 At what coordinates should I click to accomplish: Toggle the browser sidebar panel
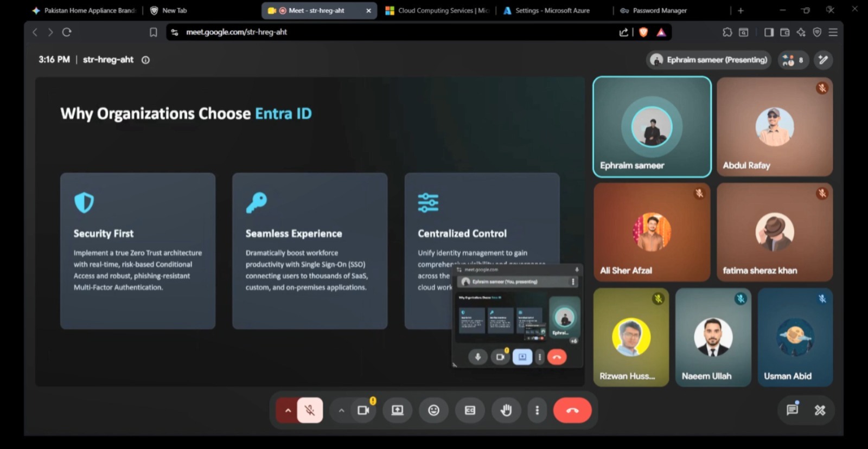point(769,32)
